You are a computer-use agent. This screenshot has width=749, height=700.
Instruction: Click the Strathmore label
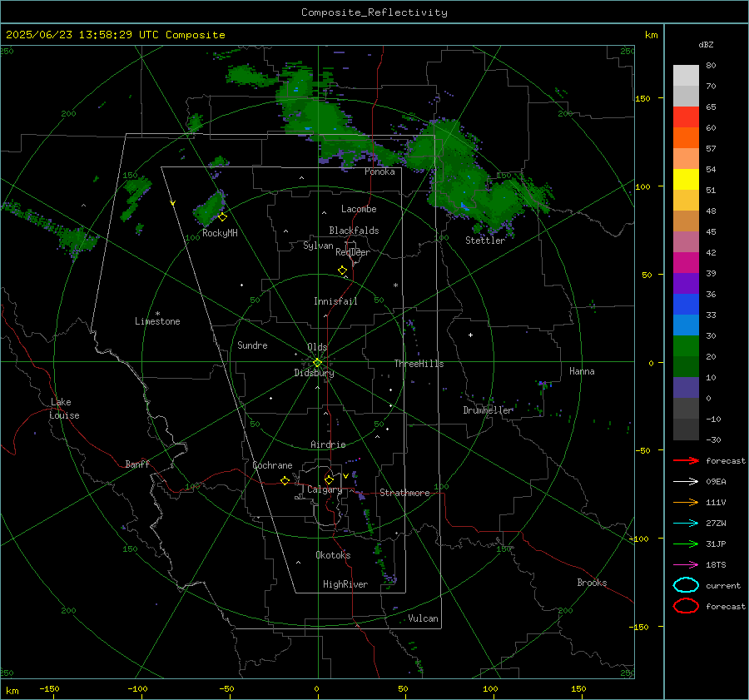pos(404,493)
